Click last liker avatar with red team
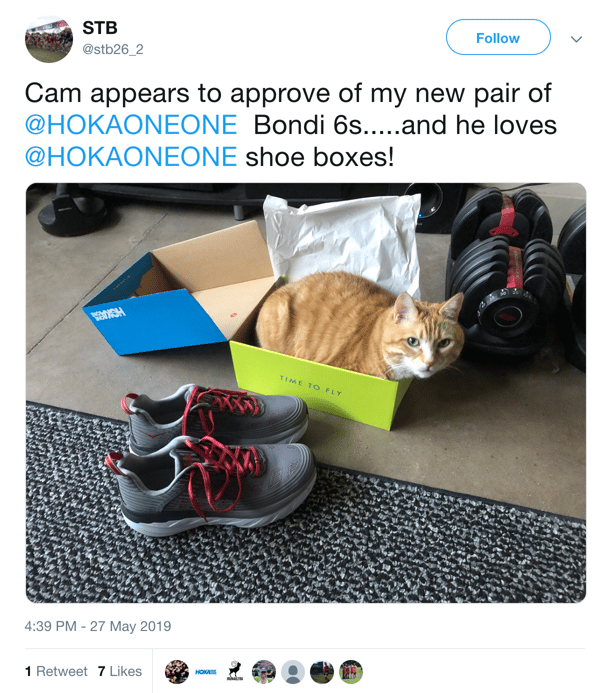Viewport: 600px width, 693px height. click(x=351, y=672)
